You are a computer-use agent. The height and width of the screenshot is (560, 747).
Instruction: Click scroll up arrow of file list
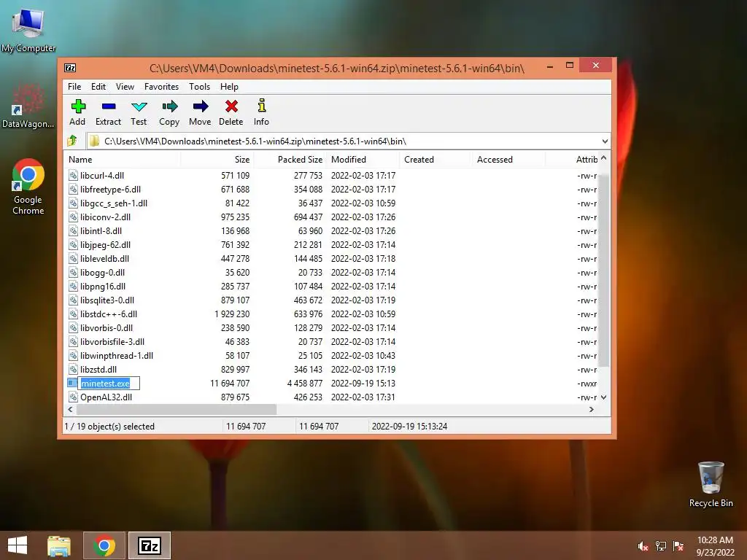[603, 157]
